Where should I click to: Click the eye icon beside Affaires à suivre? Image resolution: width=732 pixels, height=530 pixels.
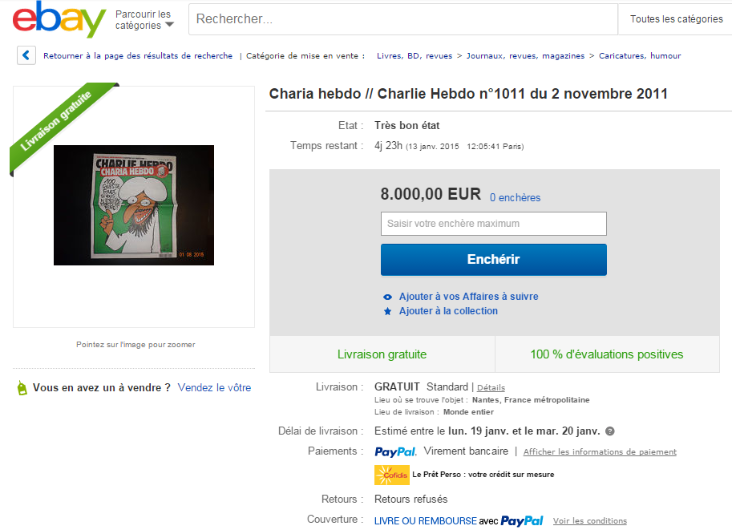coord(387,297)
